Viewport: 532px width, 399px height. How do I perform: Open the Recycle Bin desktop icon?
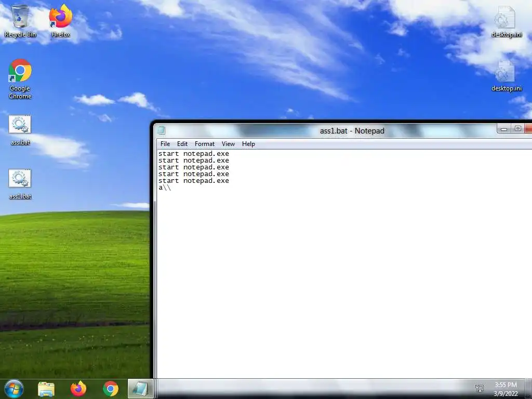pos(20,21)
